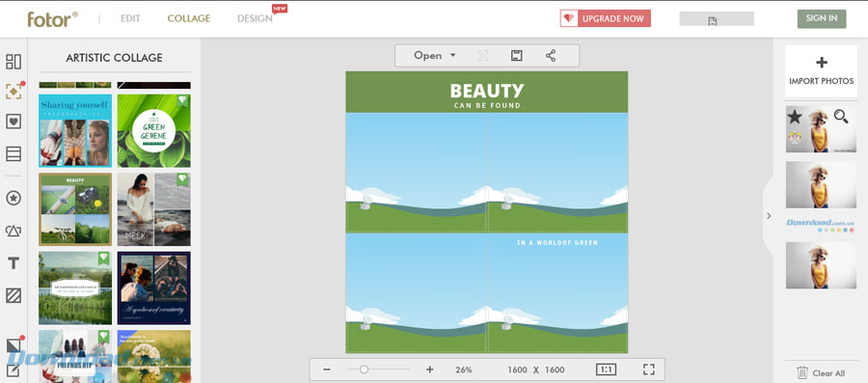
Task: Open the photo stitching sidebar icon
Action: [14, 153]
